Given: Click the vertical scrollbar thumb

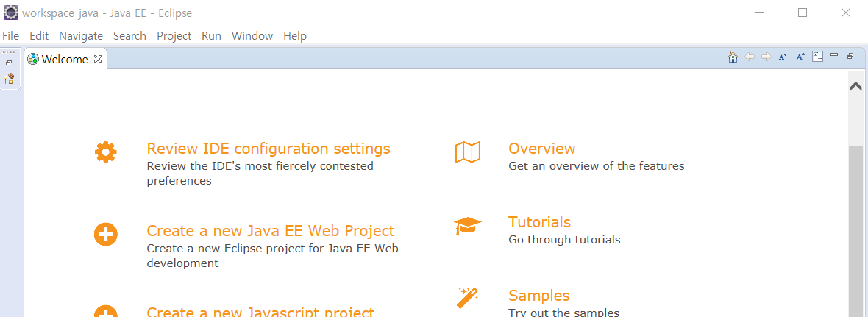Looking at the screenshot, I should (855, 232).
